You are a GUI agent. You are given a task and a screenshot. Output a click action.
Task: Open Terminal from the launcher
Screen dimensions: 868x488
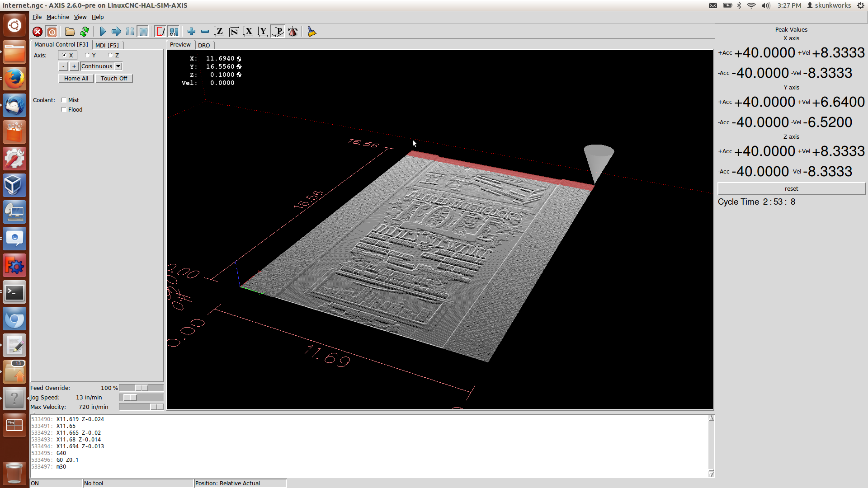pyautogui.click(x=14, y=292)
